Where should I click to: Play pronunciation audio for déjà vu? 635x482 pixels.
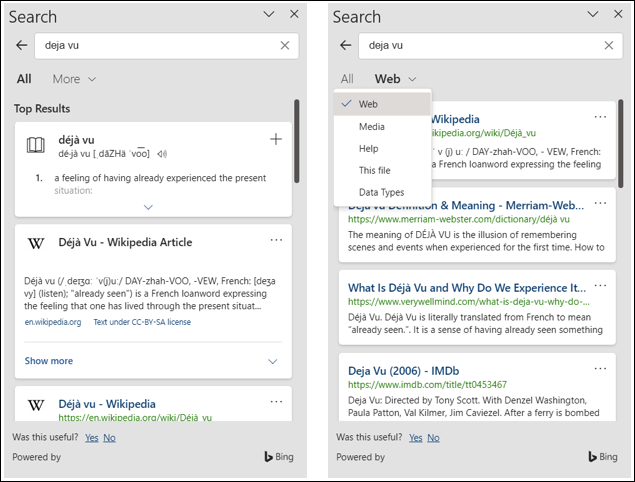coord(162,154)
